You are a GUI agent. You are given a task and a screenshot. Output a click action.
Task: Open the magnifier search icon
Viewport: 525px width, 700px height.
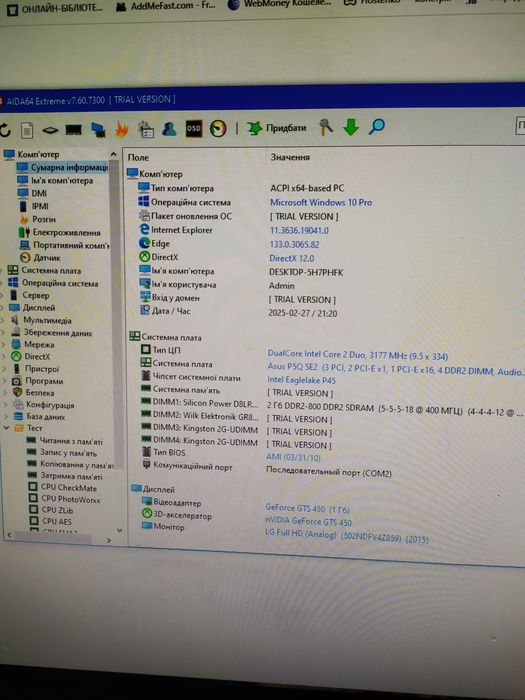(376, 127)
